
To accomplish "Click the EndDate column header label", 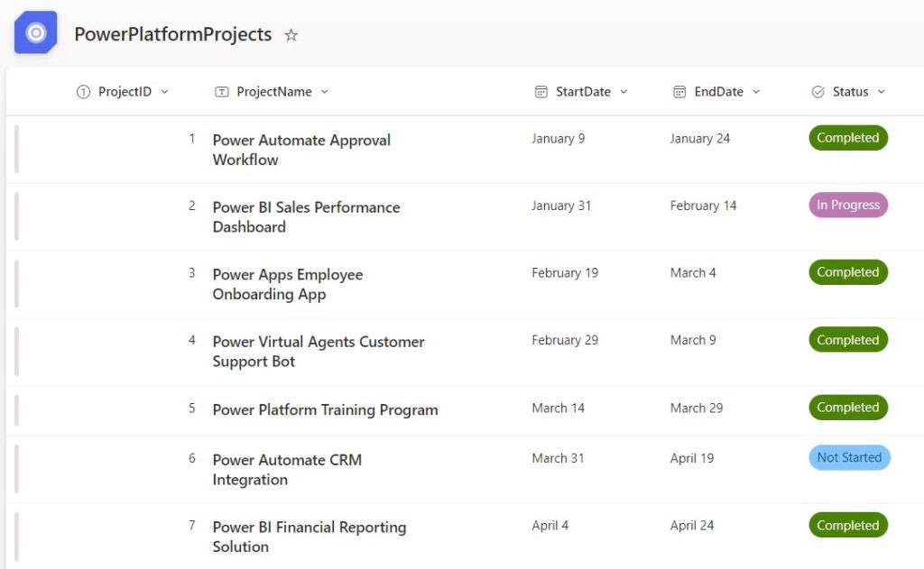I will tap(719, 92).
